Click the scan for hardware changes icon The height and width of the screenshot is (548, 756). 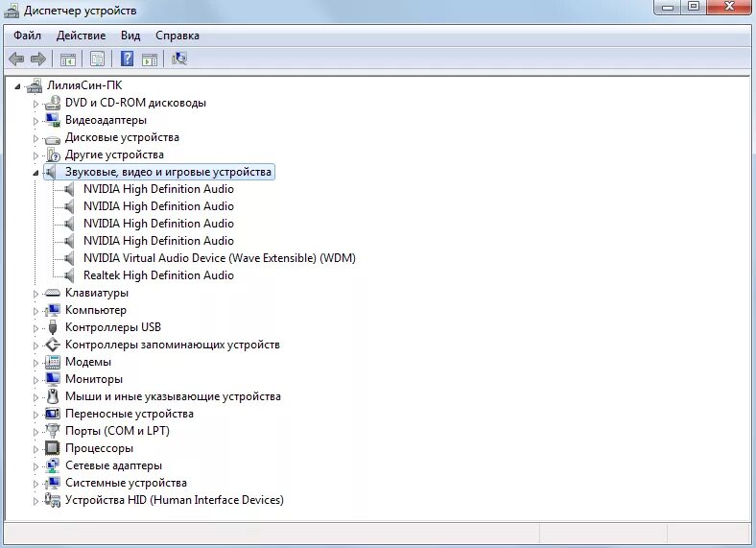178,59
